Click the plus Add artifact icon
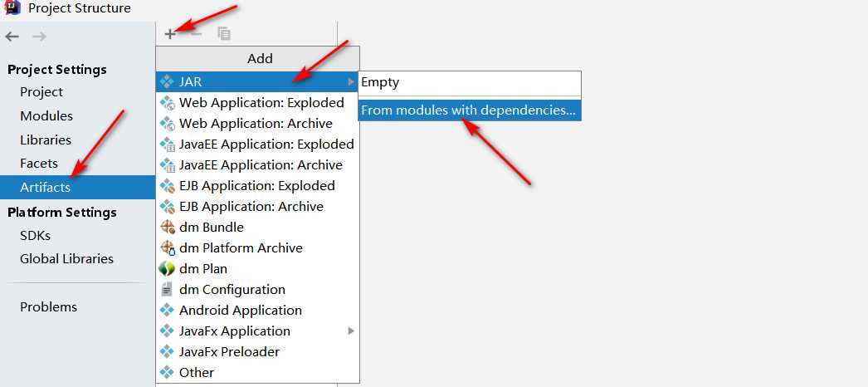Screen dimensions: 868x387 [x=169, y=34]
